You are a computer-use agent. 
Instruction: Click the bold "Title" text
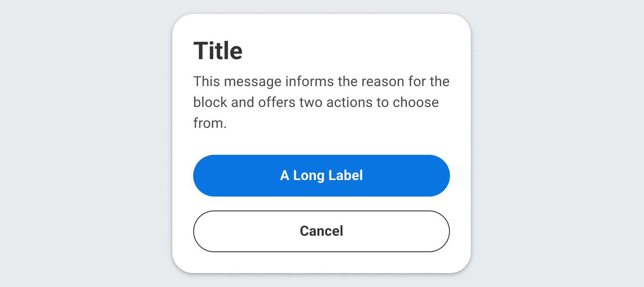click(218, 51)
